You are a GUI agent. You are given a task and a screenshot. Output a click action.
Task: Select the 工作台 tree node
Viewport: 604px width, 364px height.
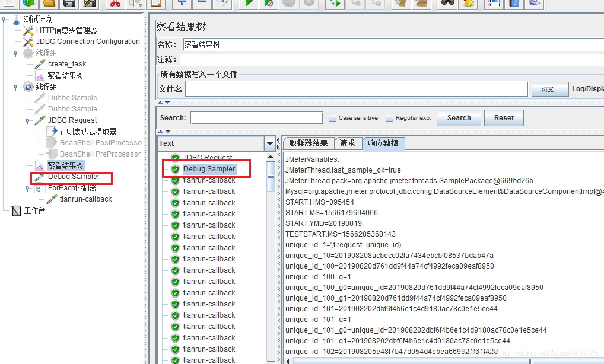pyautogui.click(x=34, y=210)
